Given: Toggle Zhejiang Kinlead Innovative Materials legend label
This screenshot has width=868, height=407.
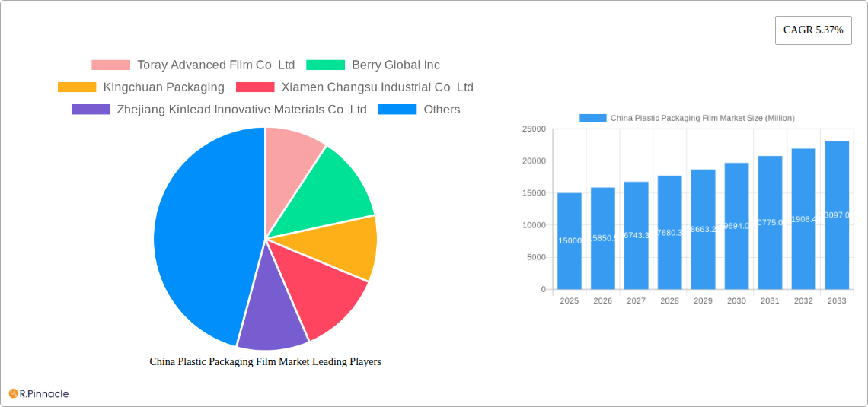Looking at the screenshot, I should (242, 110).
